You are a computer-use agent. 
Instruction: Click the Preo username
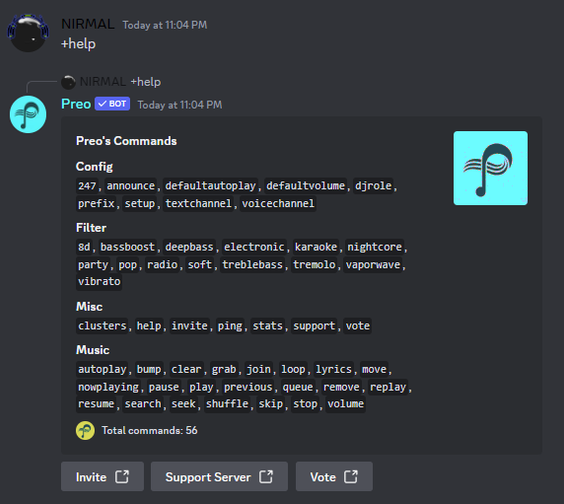click(x=76, y=104)
